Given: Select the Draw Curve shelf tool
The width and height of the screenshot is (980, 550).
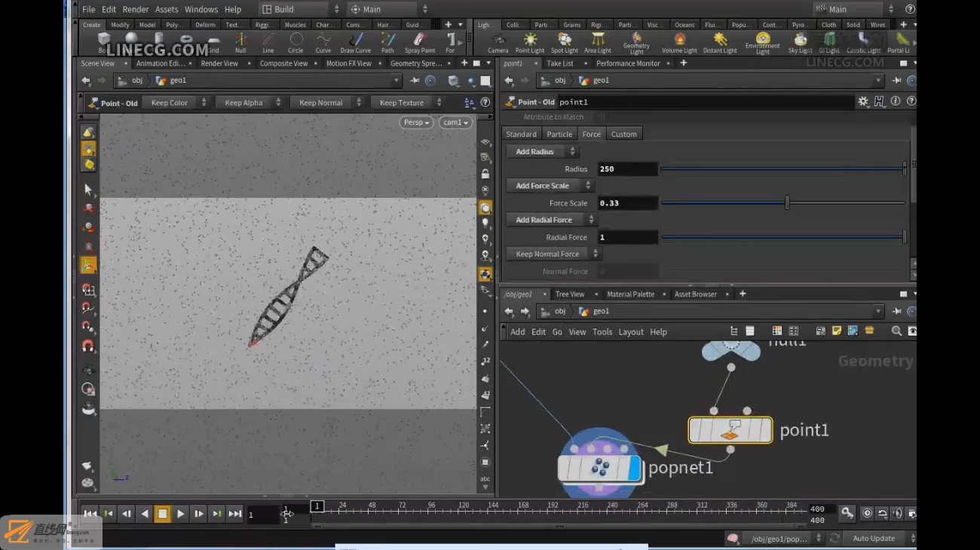Looking at the screenshot, I should coord(356,42).
